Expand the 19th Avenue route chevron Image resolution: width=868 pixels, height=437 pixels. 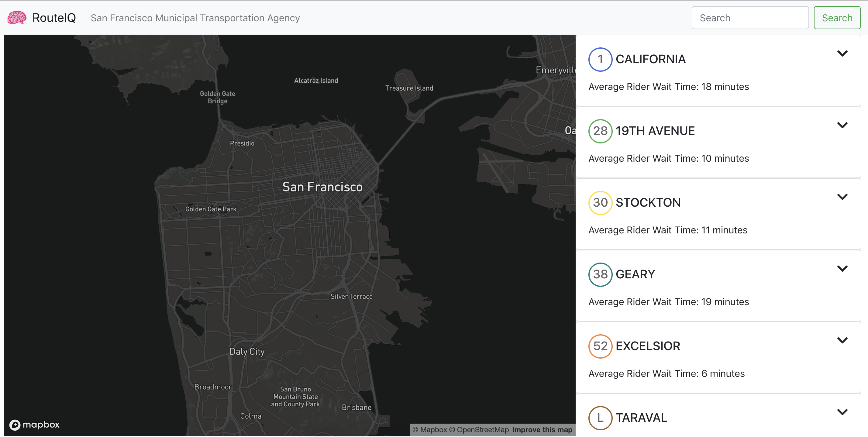pyautogui.click(x=842, y=125)
